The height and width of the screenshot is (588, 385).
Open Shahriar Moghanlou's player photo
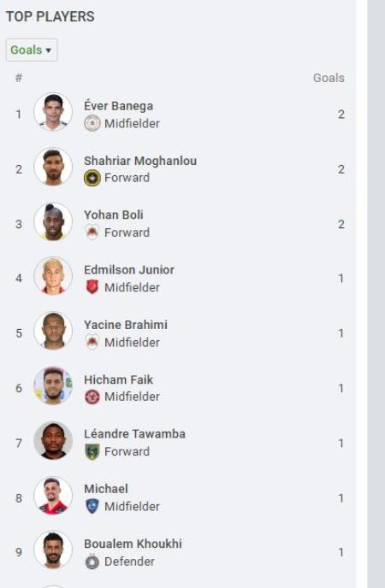53,167
